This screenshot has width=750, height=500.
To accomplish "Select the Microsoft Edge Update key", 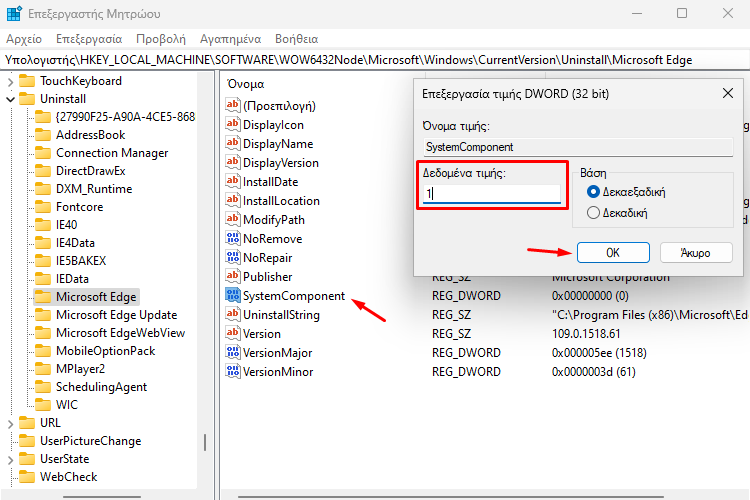I will (116, 315).
